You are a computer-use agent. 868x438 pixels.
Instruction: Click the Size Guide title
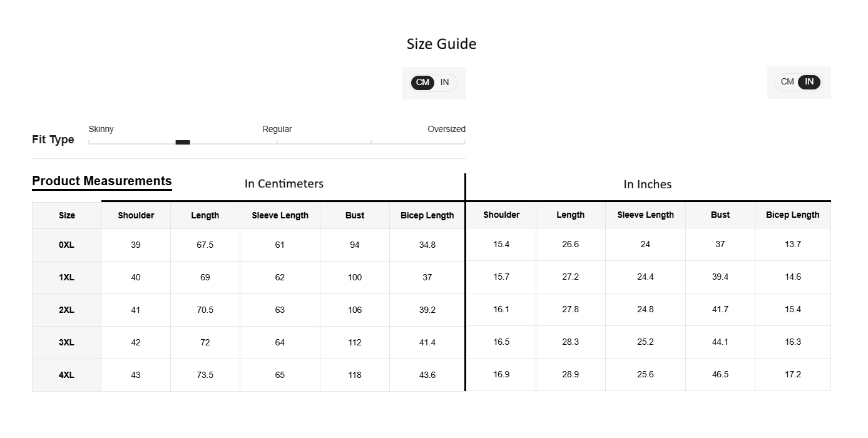442,44
